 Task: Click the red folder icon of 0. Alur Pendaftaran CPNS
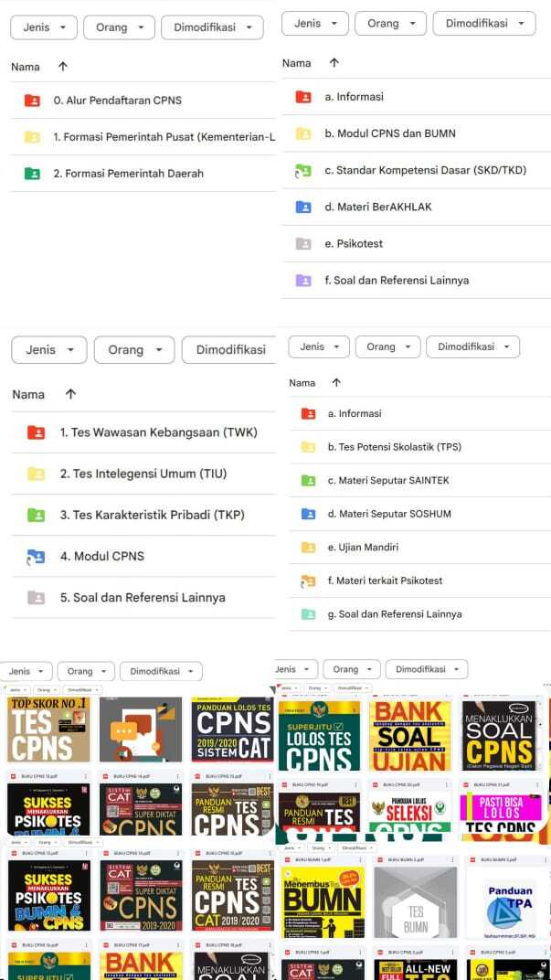pyautogui.click(x=32, y=100)
